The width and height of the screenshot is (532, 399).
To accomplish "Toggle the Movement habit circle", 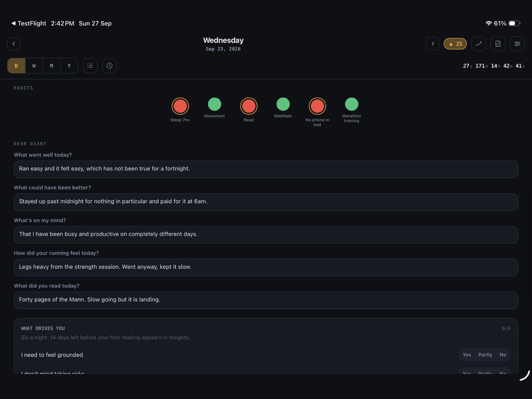I will point(214,104).
